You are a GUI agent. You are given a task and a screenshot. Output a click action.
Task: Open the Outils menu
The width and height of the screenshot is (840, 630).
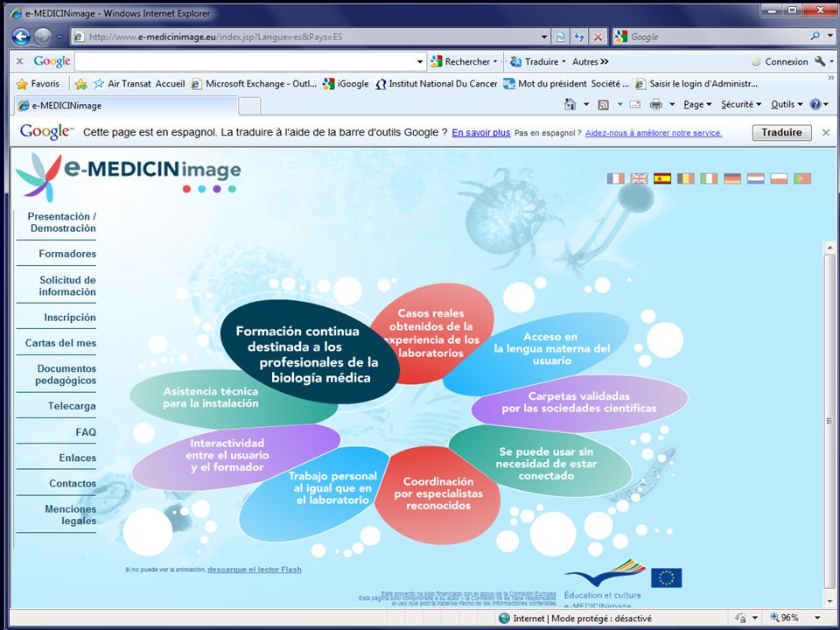pos(787,104)
